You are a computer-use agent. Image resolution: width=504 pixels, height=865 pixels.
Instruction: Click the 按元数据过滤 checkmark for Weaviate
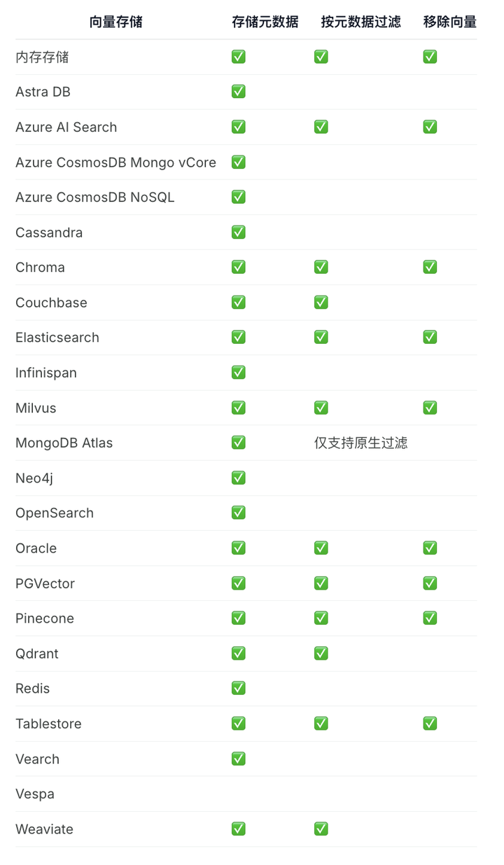pos(321,829)
